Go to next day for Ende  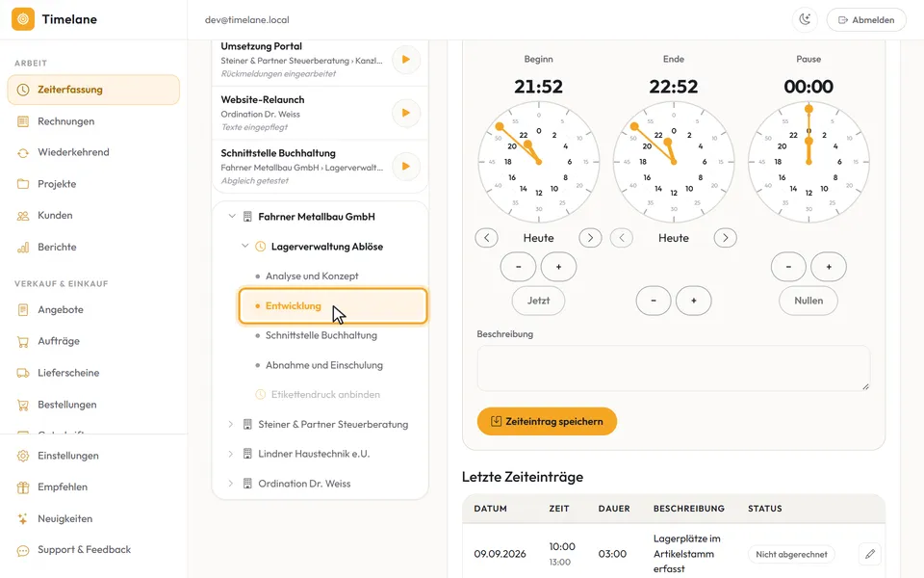point(726,238)
